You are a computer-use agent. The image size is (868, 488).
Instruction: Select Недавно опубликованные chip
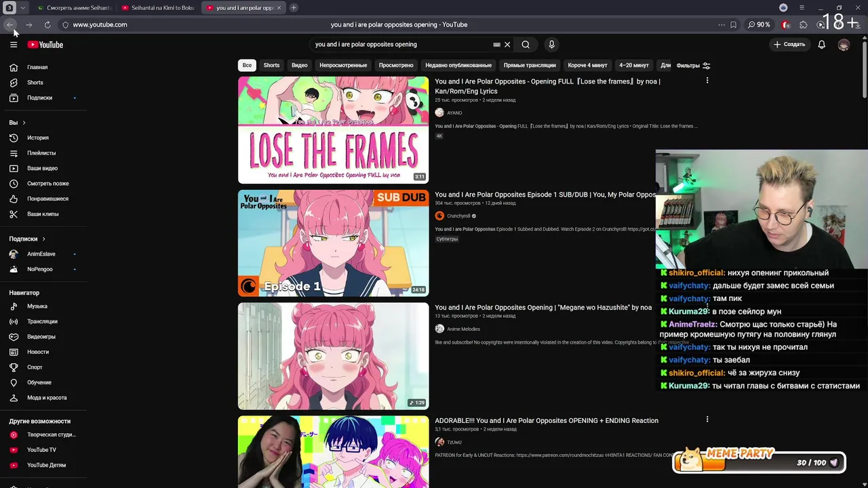pos(458,66)
